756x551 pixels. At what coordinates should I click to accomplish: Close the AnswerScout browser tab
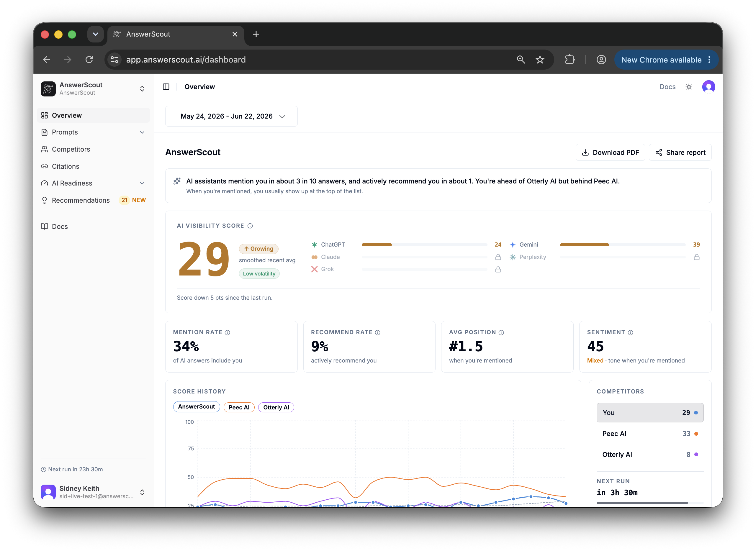[x=235, y=34]
